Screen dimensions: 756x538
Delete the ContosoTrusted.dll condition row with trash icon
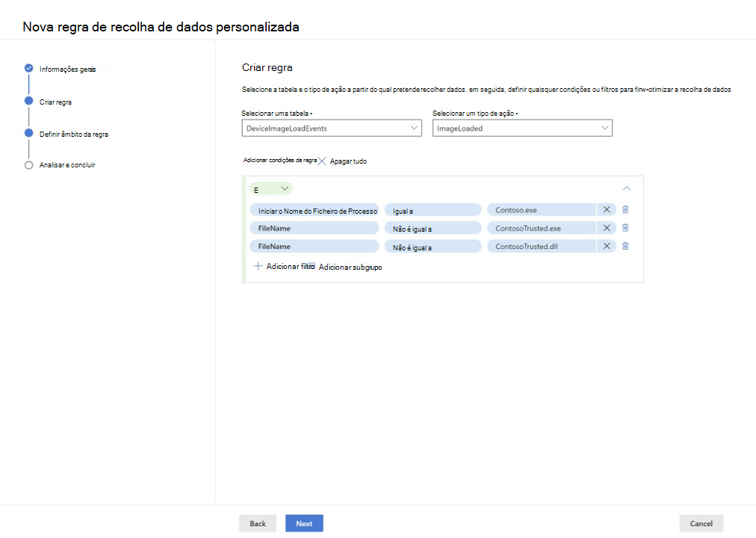[625, 246]
